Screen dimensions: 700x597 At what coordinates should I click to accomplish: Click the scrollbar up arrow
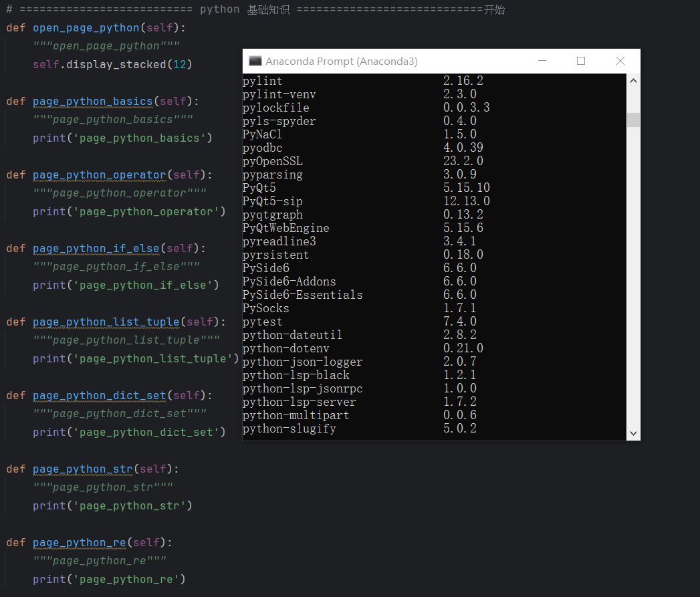633,79
